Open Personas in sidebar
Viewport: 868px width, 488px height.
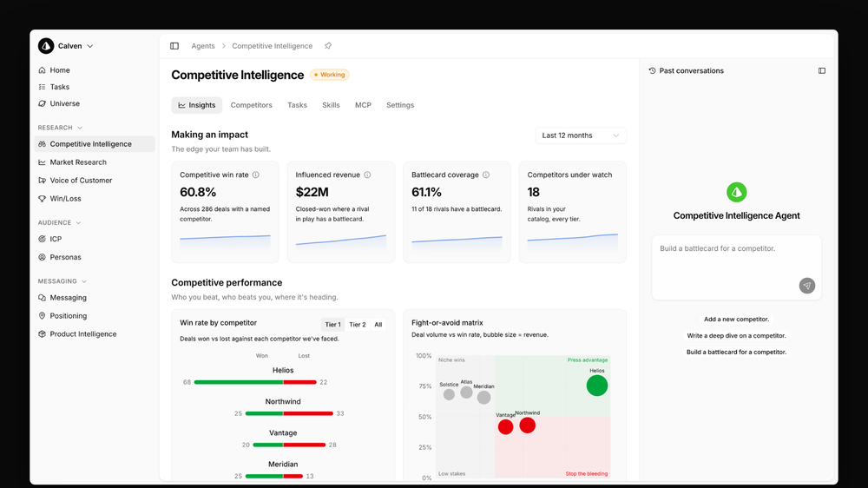pyautogui.click(x=65, y=258)
